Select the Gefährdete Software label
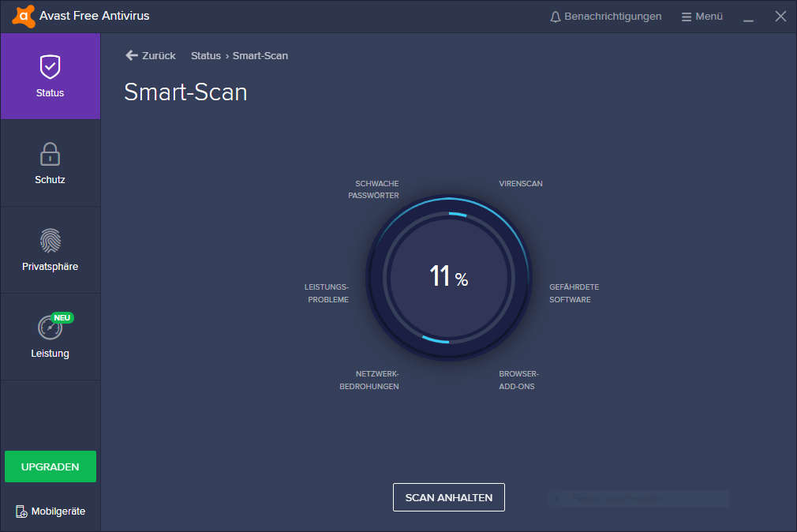Screen dimensions: 797x532 (574, 294)
